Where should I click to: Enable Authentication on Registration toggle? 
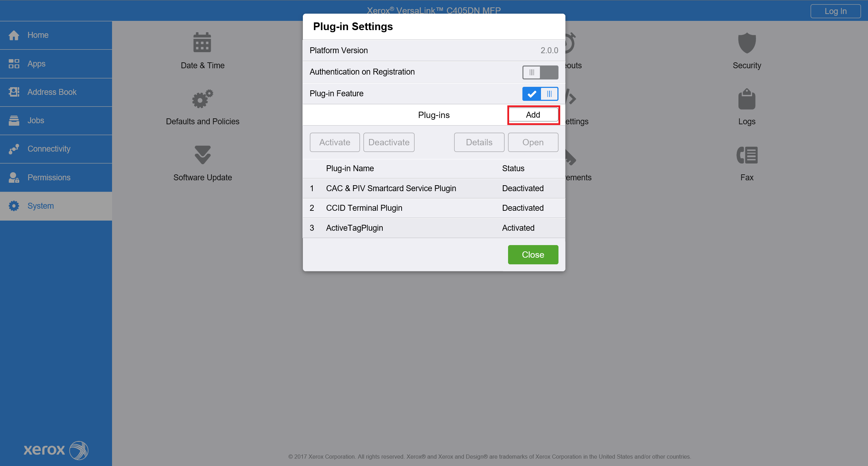[x=540, y=72]
